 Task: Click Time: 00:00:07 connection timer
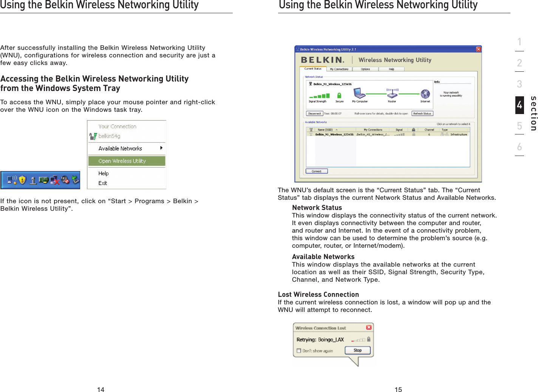click(x=332, y=113)
